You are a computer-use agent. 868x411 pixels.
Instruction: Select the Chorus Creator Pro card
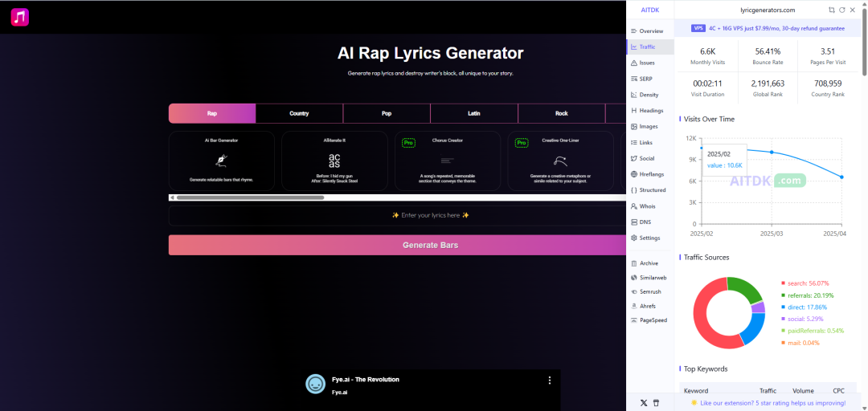[448, 161]
